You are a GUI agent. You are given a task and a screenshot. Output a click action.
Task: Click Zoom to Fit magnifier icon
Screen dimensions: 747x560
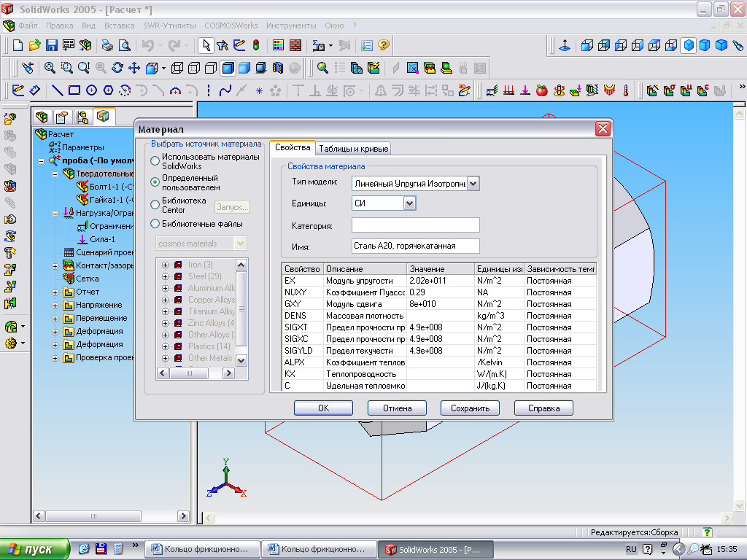point(50,68)
